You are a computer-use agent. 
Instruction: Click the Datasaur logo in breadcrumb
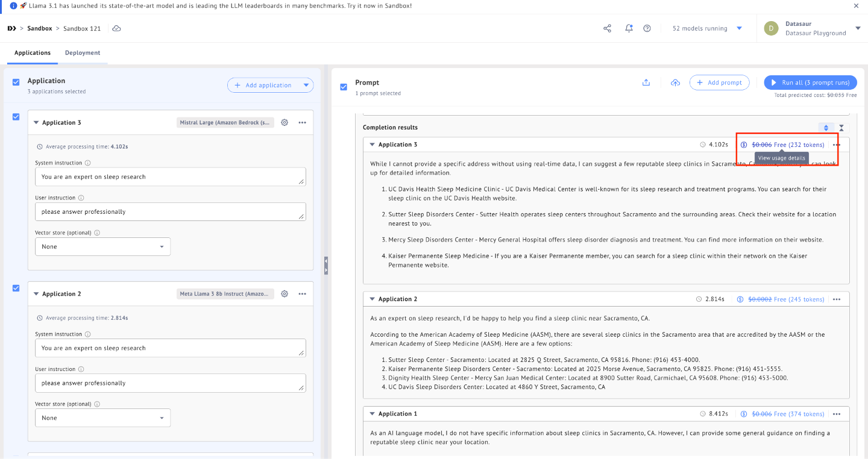pyautogui.click(x=11, y=28)
